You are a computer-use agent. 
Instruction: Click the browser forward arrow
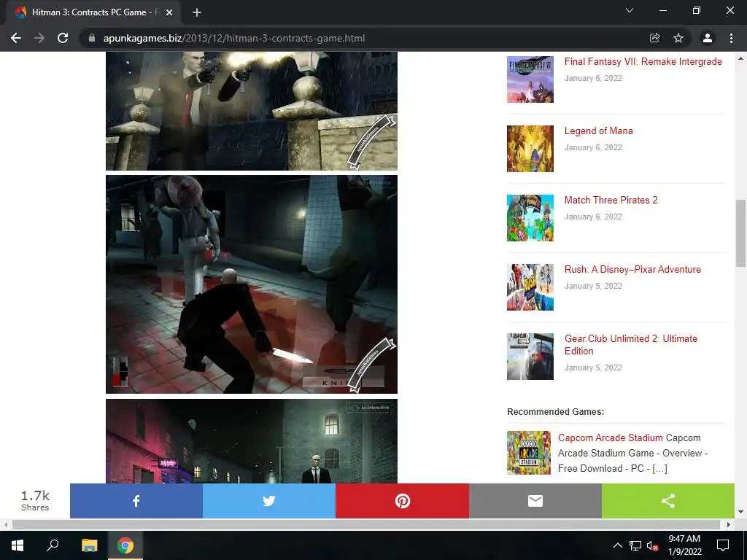[x=39, y=38]
